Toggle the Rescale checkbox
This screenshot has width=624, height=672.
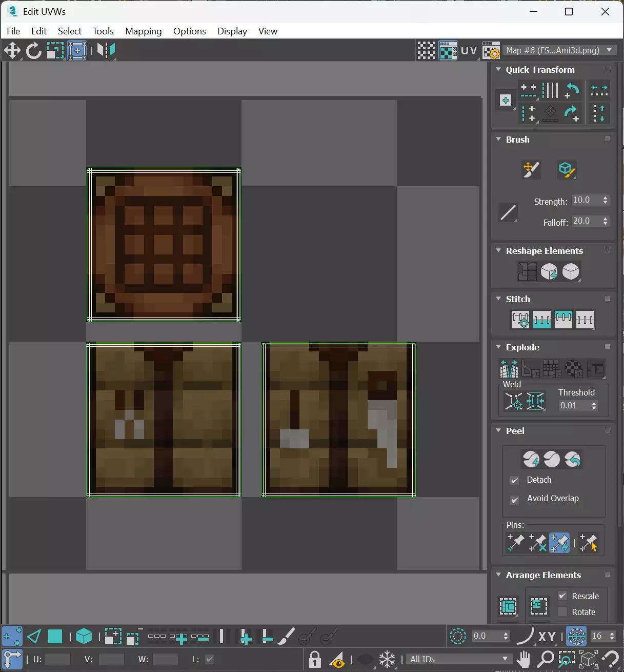pyautogui.click(x=562, y=596)
